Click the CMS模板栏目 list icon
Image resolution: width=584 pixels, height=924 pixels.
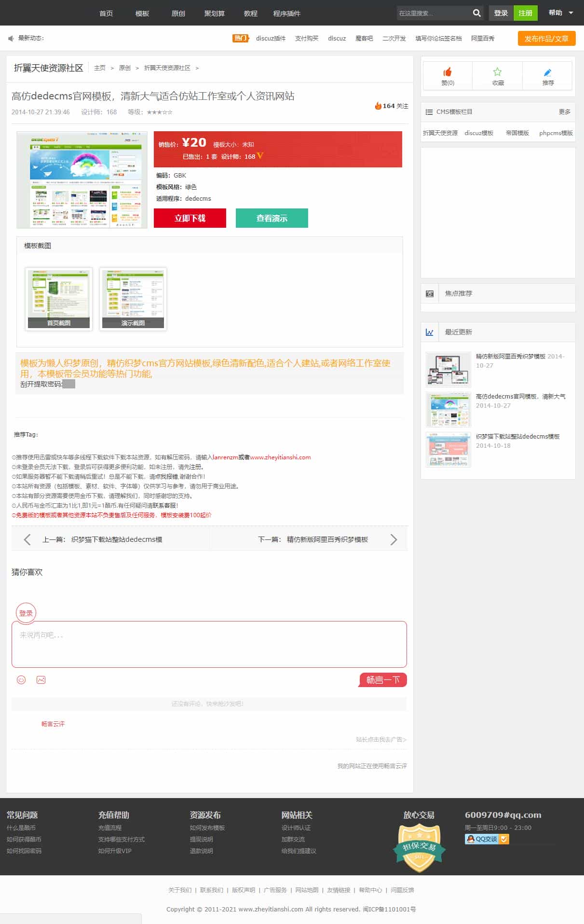point(429,112)
